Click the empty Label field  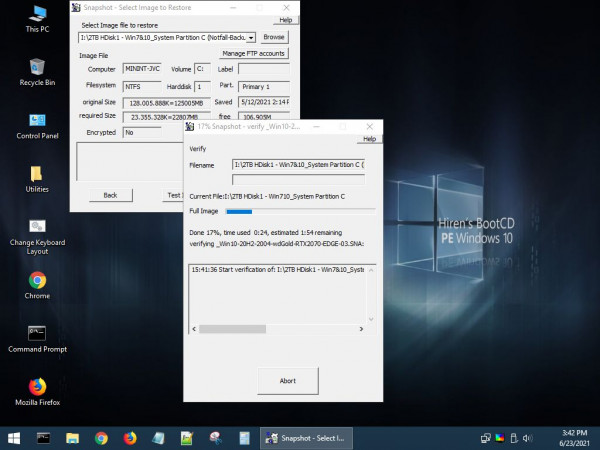[264, 69]
